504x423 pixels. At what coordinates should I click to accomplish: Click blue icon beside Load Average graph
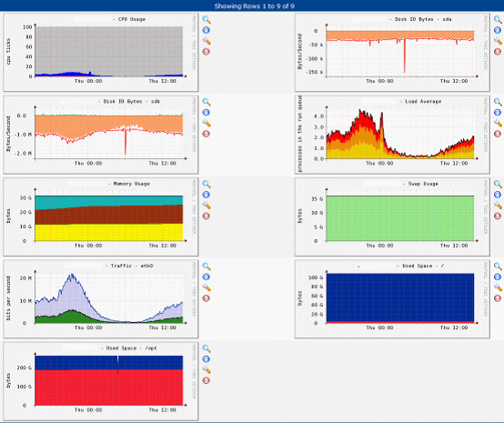[x=498, y=113]
